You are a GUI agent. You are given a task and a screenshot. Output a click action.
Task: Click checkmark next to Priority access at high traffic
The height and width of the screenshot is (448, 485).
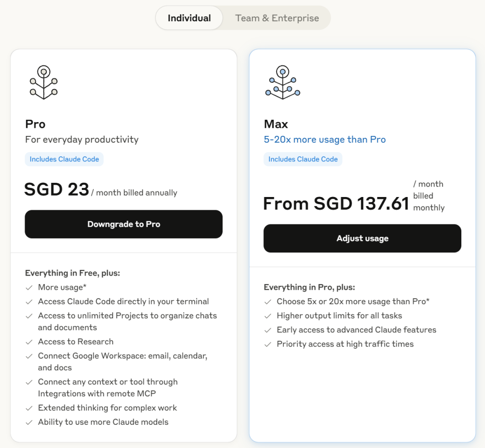tap(268, 344)
